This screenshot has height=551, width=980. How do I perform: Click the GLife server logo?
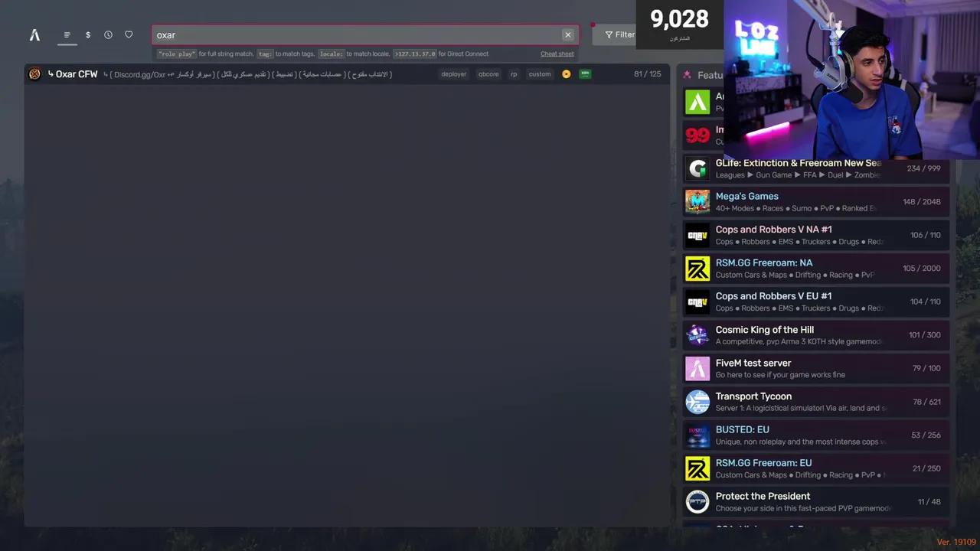coord(697,168)
